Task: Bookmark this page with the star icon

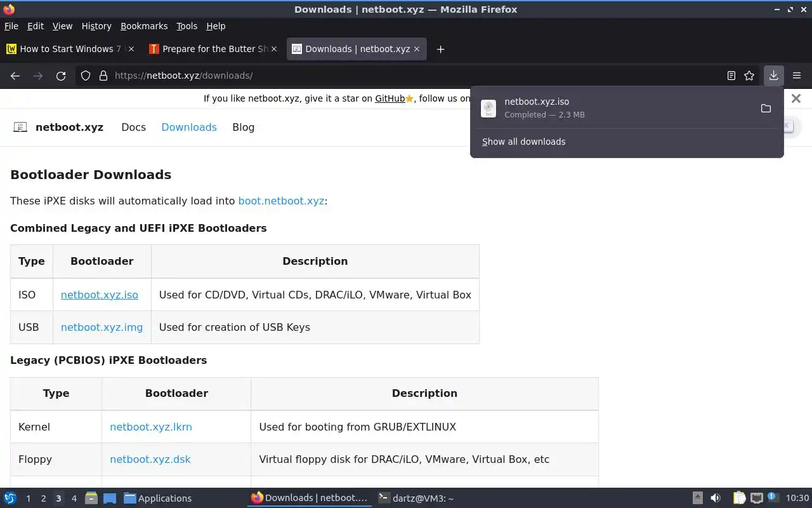Action: click(x=749, y=76)
